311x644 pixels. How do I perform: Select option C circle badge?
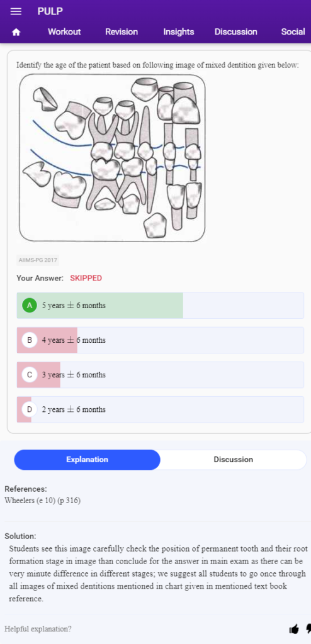click(29, 375)
